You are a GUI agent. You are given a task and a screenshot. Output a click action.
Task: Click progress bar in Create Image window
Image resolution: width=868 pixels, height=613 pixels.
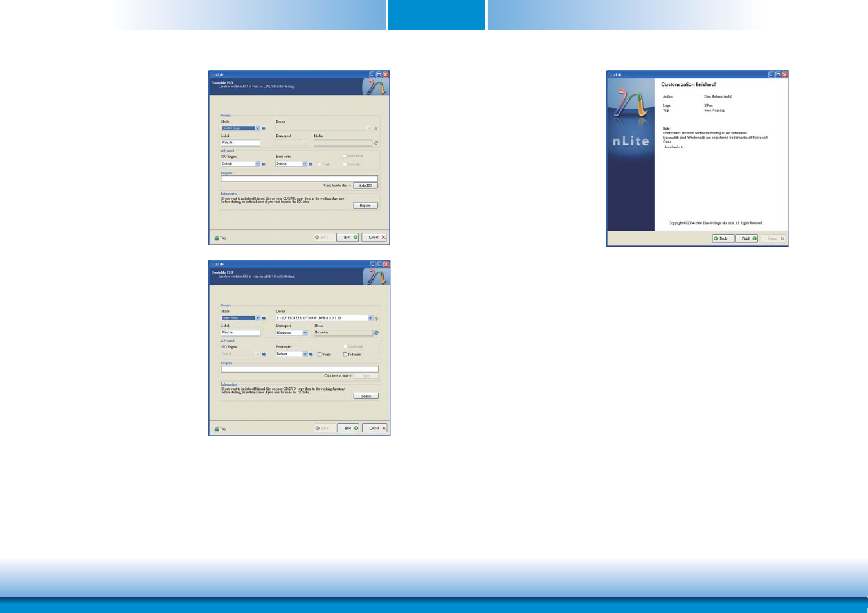(x=300, y=179)
